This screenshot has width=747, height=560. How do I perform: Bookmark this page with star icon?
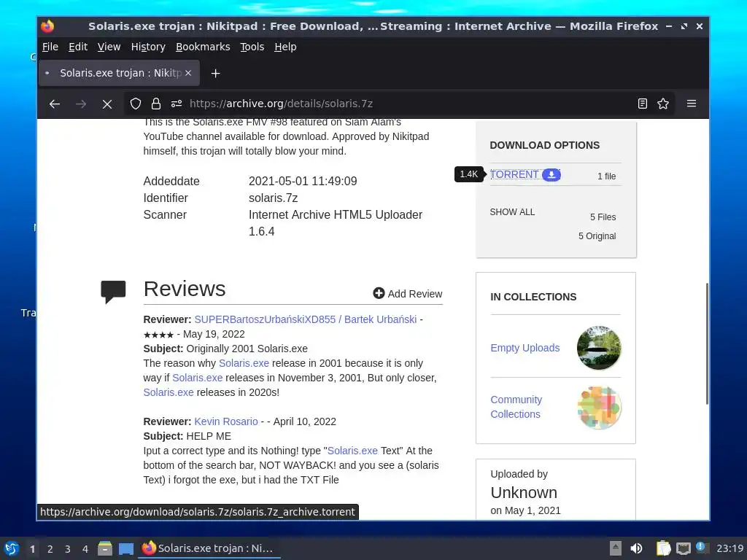[x=663, y=104]
